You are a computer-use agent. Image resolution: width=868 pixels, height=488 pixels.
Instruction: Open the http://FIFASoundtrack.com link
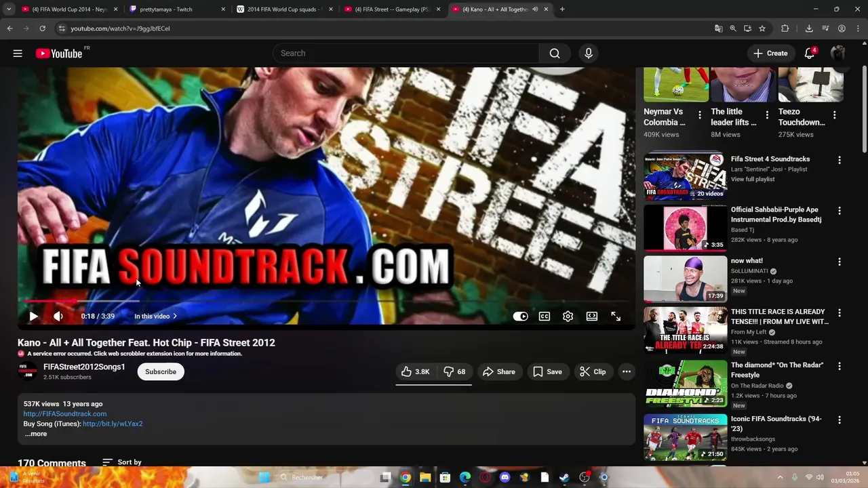tap(65, 413)
